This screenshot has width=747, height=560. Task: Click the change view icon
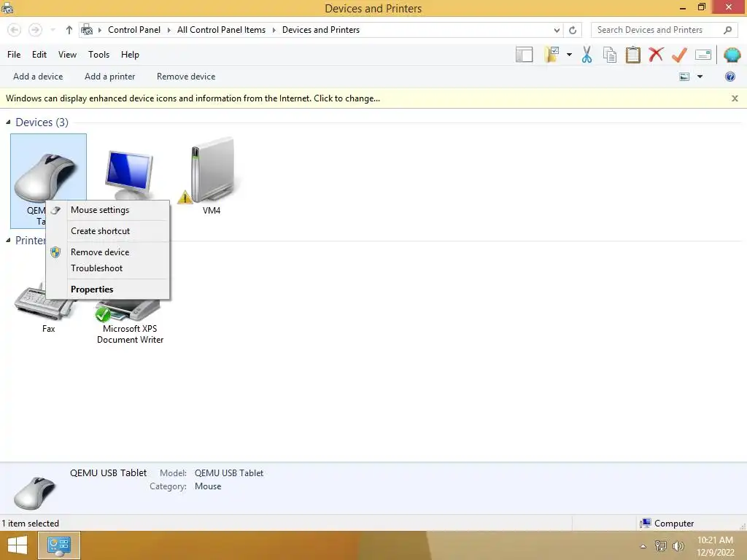(684, 77)
